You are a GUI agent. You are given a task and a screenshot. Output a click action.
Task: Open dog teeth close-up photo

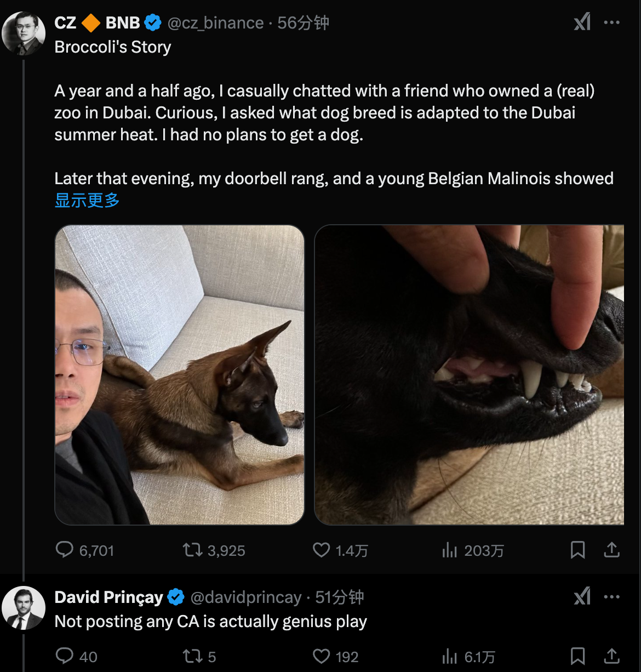[469, 374]
